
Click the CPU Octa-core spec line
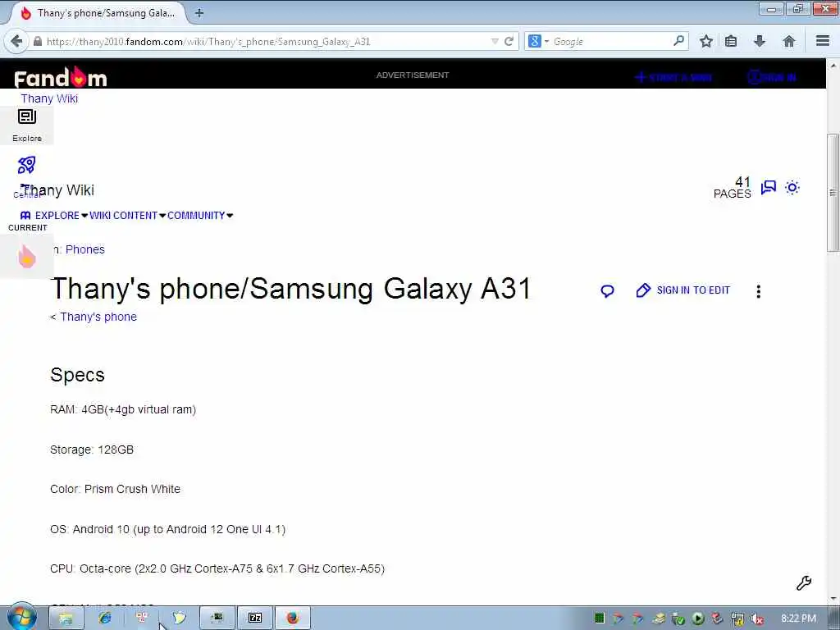(217, 569)
